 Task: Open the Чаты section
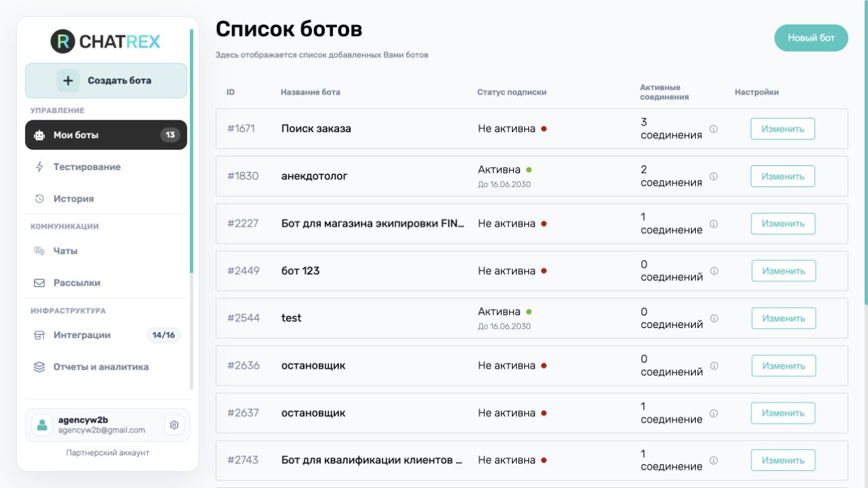pos(106,250)
